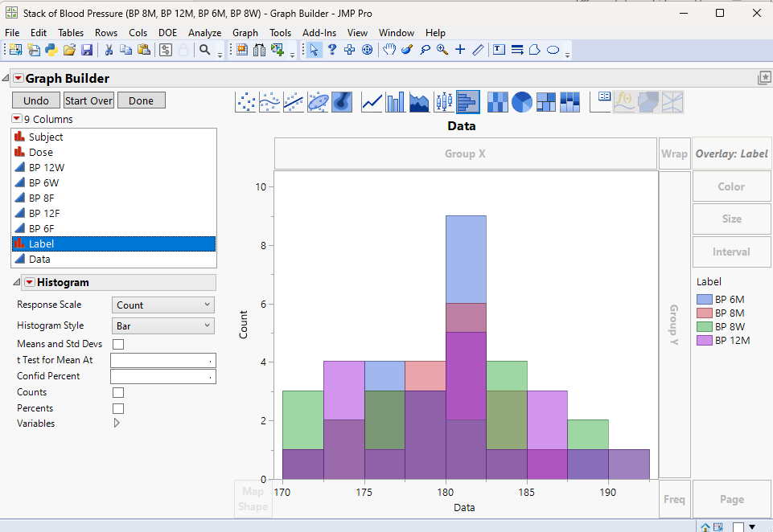
Task: Click the Start Over button
Action: [88, 100]
